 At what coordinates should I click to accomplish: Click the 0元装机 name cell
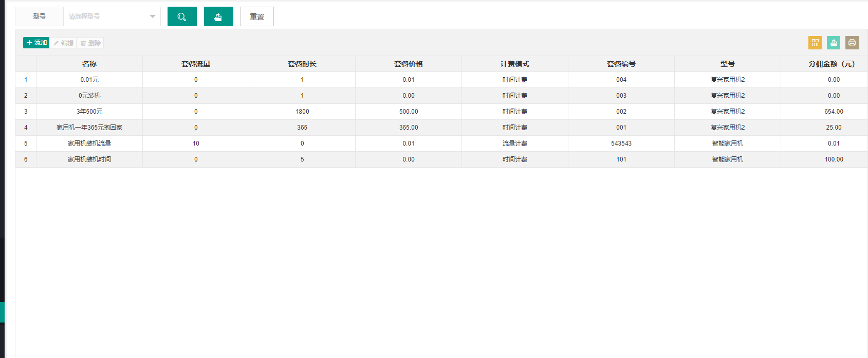click(x=89, y=96)
